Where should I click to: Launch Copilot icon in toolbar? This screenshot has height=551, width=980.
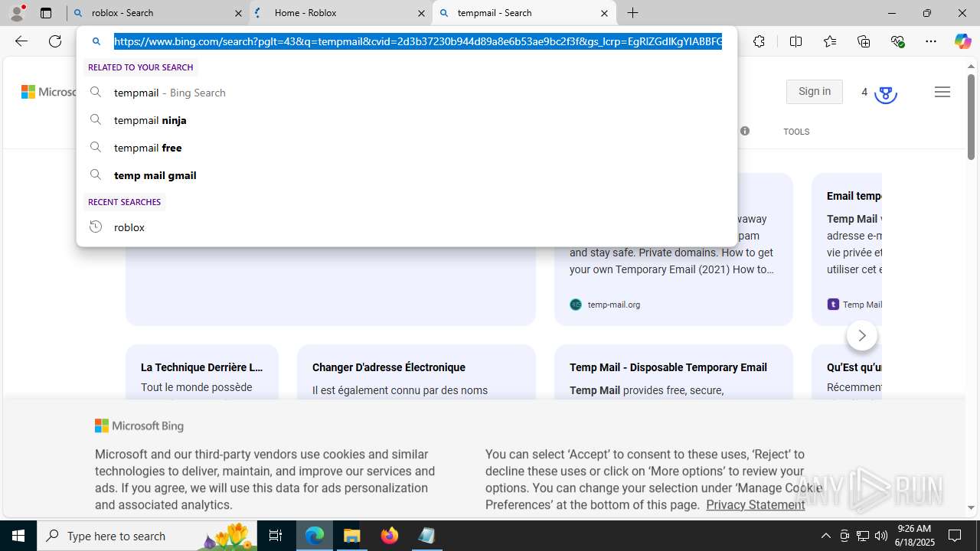962,41
